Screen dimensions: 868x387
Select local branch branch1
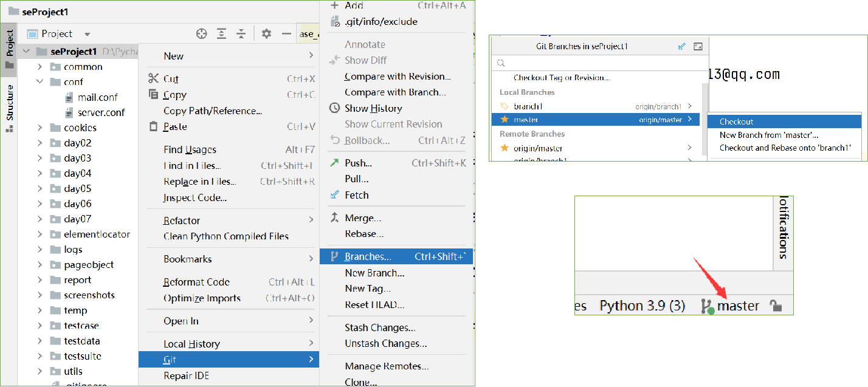point(596,106)
